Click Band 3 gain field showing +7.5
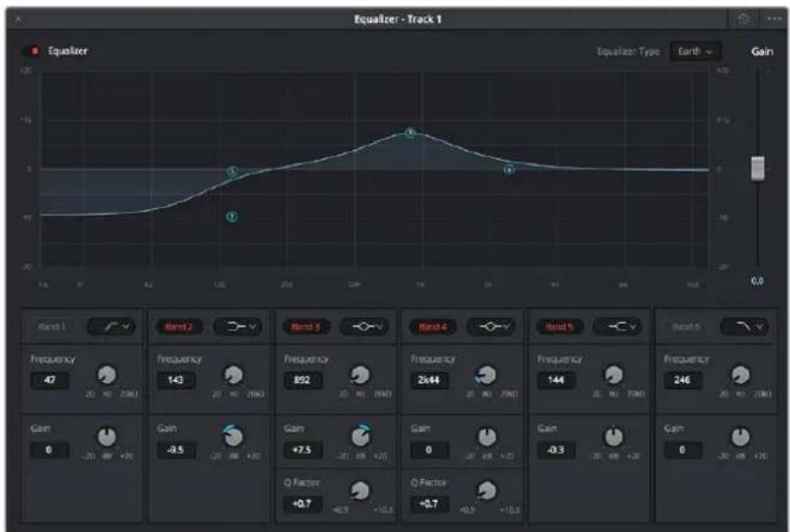Viewport: 790px width, 532px height. [302, 450]
